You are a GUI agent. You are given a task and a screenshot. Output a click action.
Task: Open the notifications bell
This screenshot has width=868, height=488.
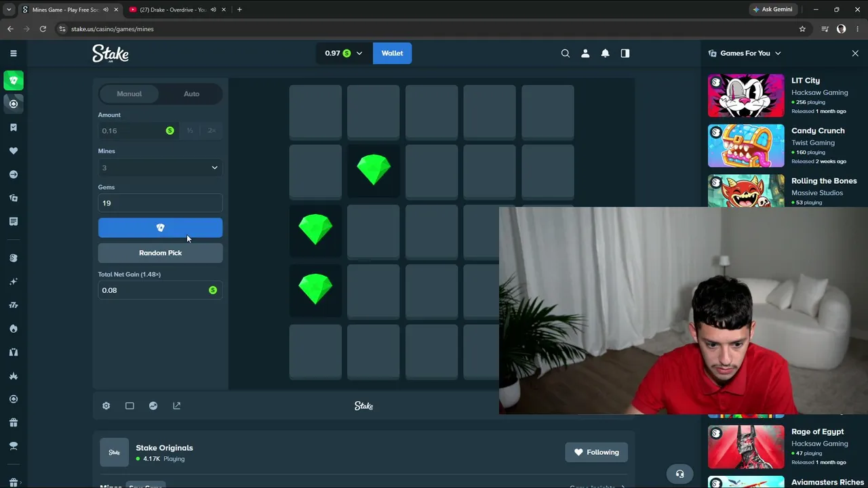(x=605, y=53)
